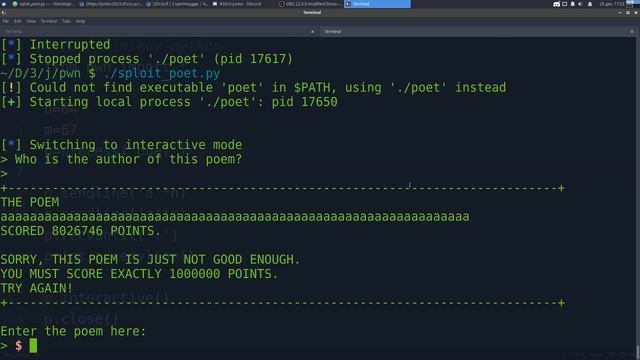Viewport: 640px width, 360px height.
Task: Minimize the Terminal window
Action: tap(620, 13)
